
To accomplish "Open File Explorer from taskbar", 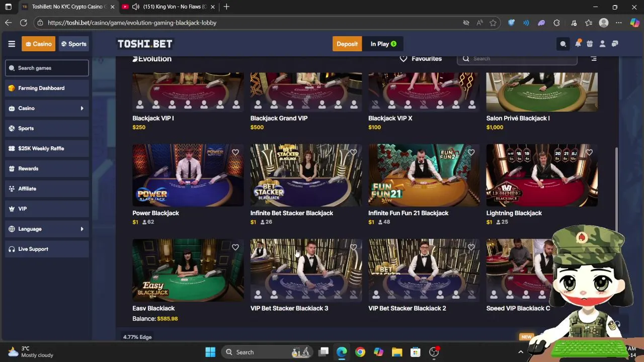I will pyautogui.click(x=397, y=352).
